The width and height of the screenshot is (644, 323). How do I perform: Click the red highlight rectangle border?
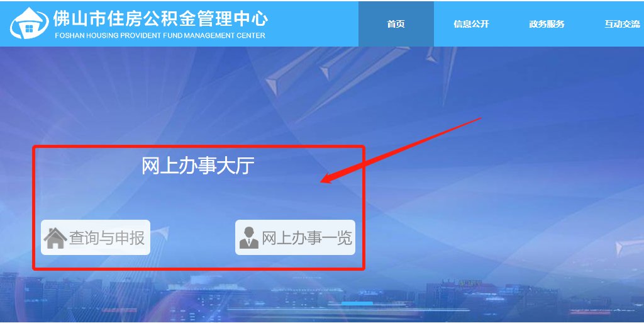click(x=199, y=146)
